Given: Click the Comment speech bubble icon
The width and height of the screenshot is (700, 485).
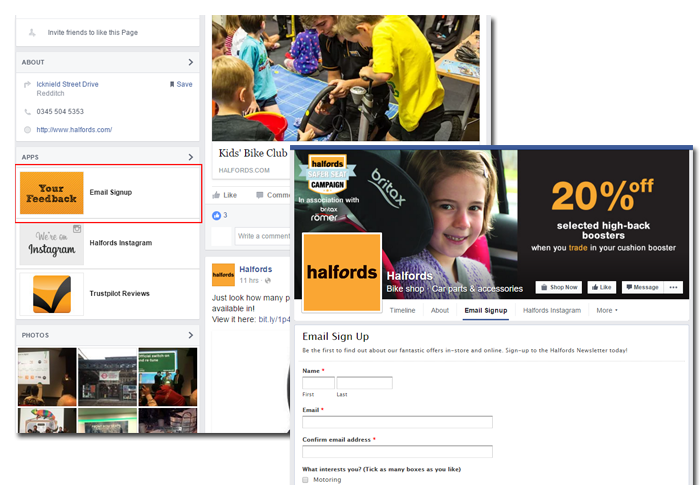Looking at the screenshot, I should coord(260,195).
